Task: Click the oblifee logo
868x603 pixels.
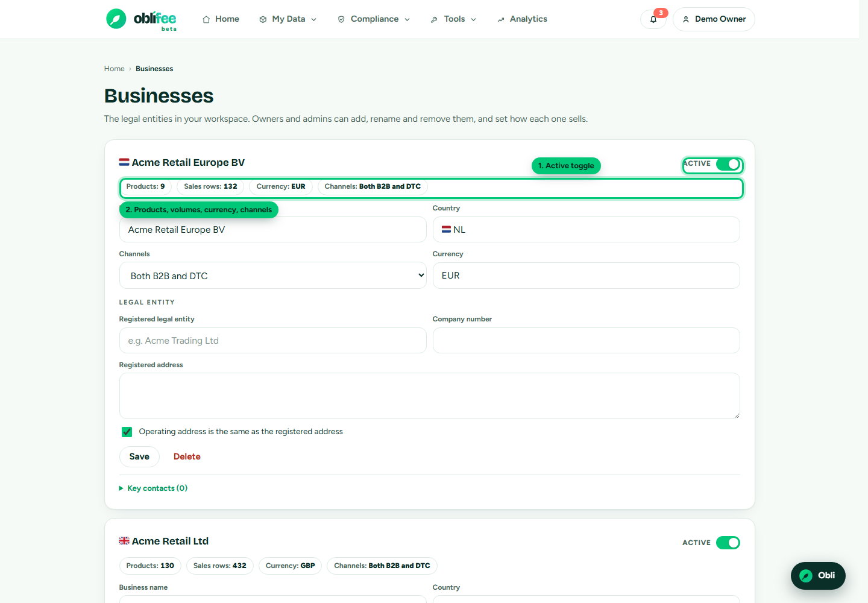Action: [142, 19]
